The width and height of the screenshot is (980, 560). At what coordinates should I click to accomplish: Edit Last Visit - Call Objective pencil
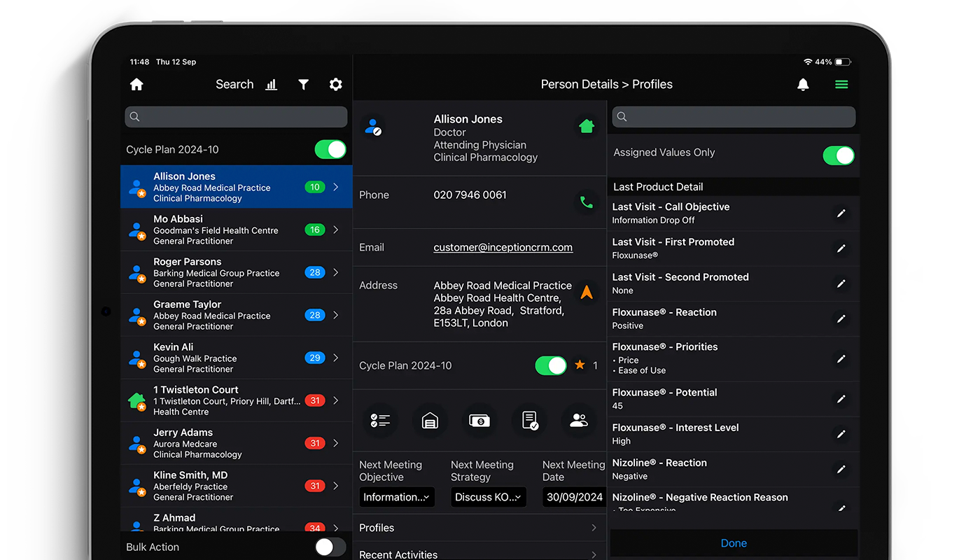(841, 213)
